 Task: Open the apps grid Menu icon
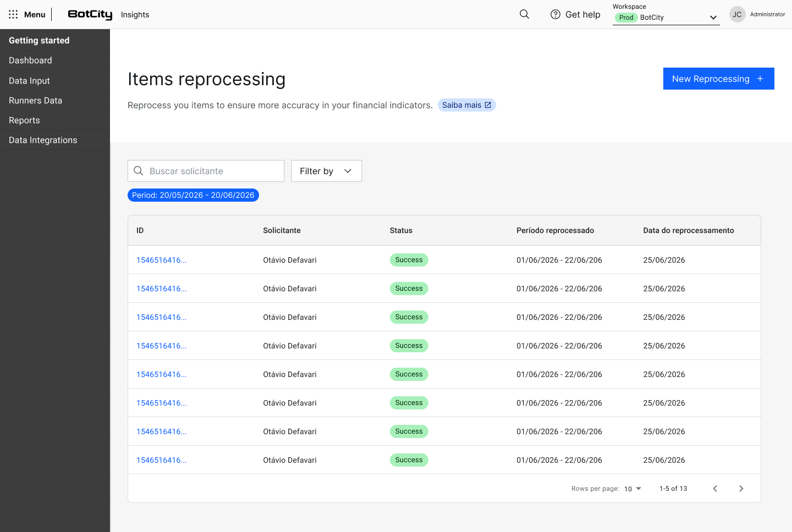(x=13, y=14)
